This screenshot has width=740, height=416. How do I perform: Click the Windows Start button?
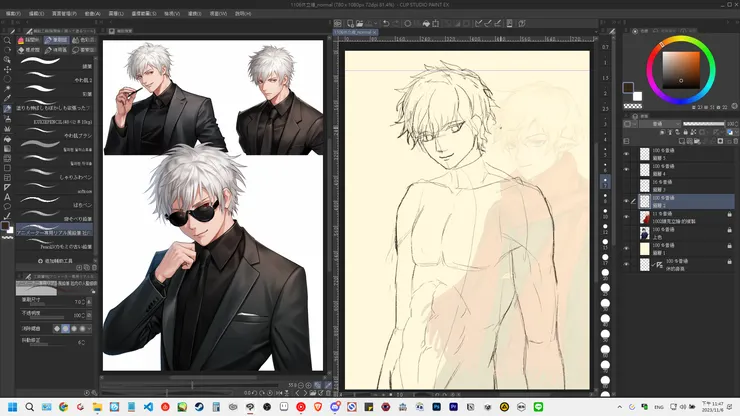11,408
